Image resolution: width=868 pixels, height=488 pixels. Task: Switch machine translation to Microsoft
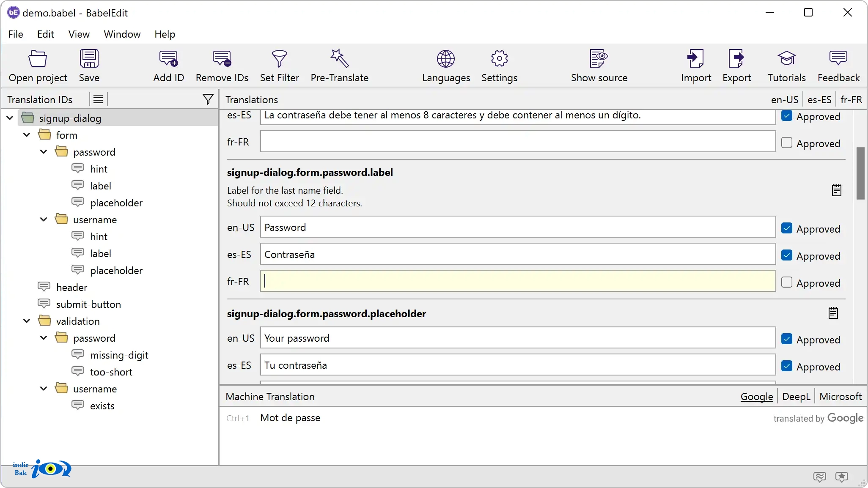click(840, 397)
